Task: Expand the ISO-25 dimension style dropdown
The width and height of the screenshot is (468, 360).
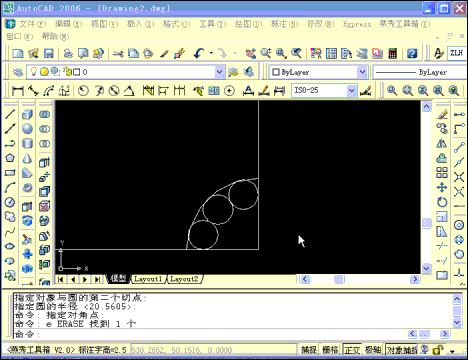Action: click(x=351, y=90)
